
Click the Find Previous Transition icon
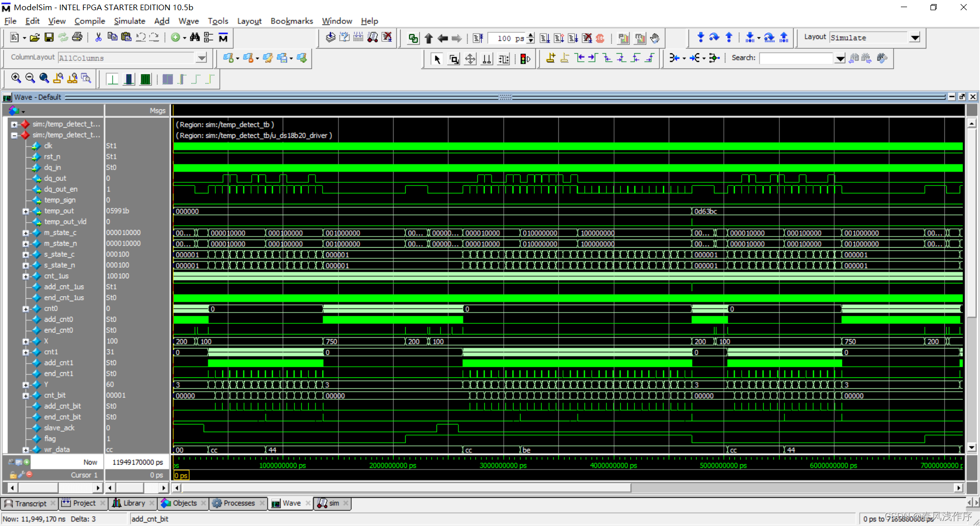[x=579, y=58]
